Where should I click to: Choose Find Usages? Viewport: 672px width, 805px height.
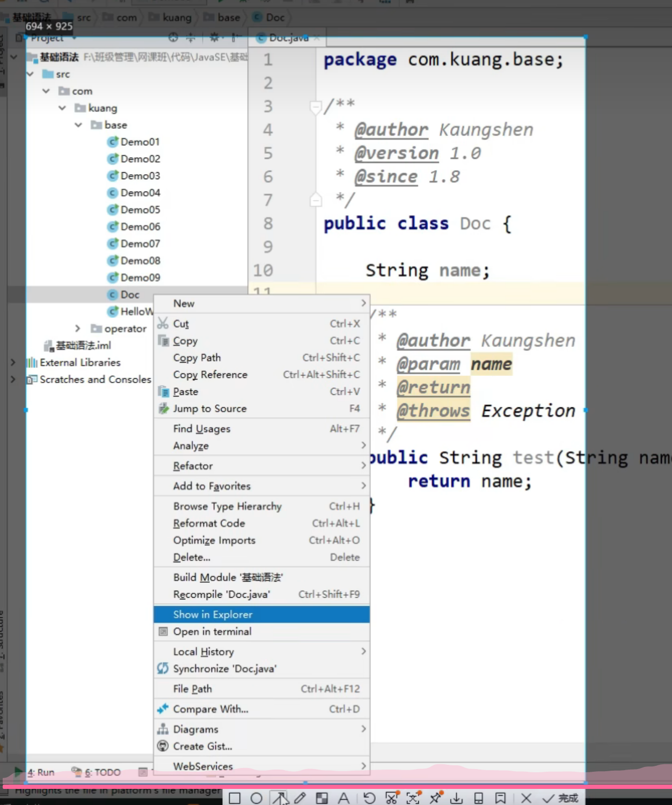point(262,429)
